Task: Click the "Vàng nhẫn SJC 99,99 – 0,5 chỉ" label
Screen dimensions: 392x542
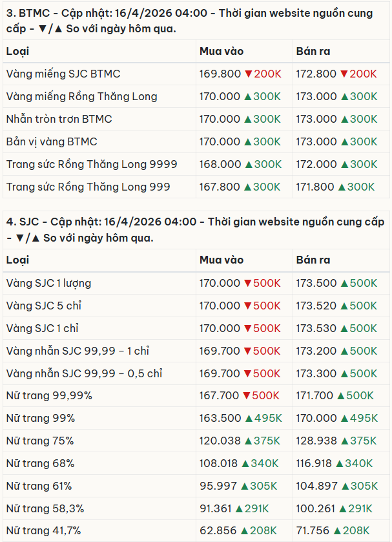Action: (84, 373)
